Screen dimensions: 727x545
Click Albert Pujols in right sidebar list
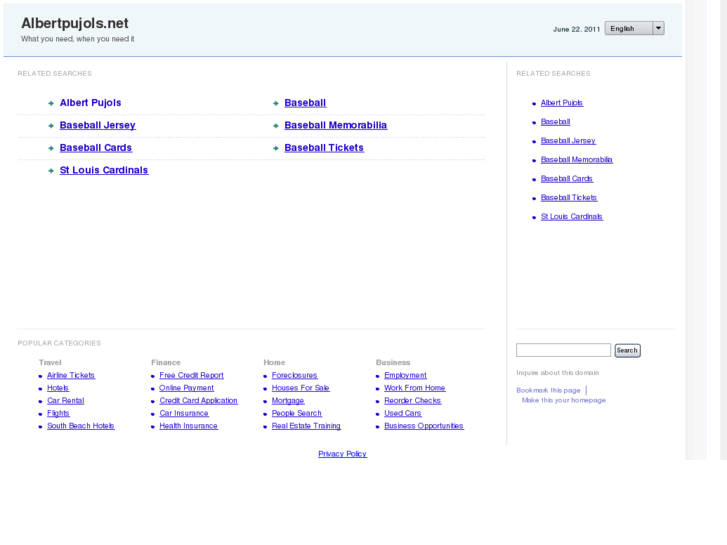point(561,103)
